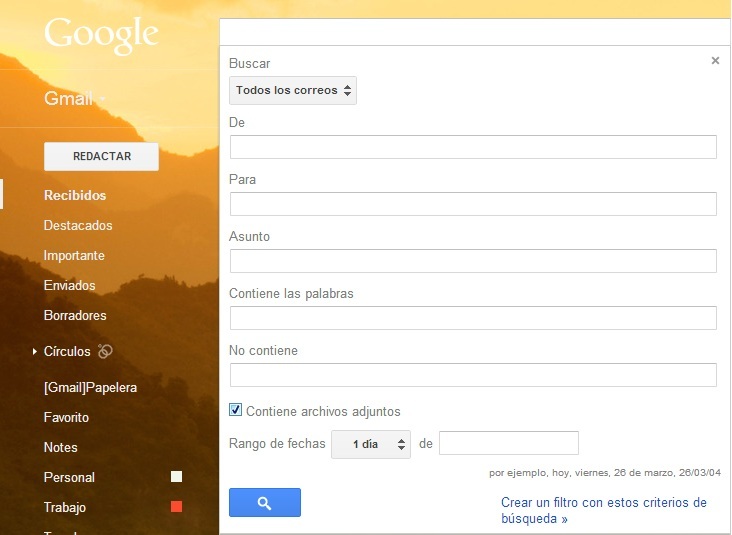Viewport: 732px width, 535px height.
Task: Click the REDACTAR compose button
Action: tap(101, 156)
